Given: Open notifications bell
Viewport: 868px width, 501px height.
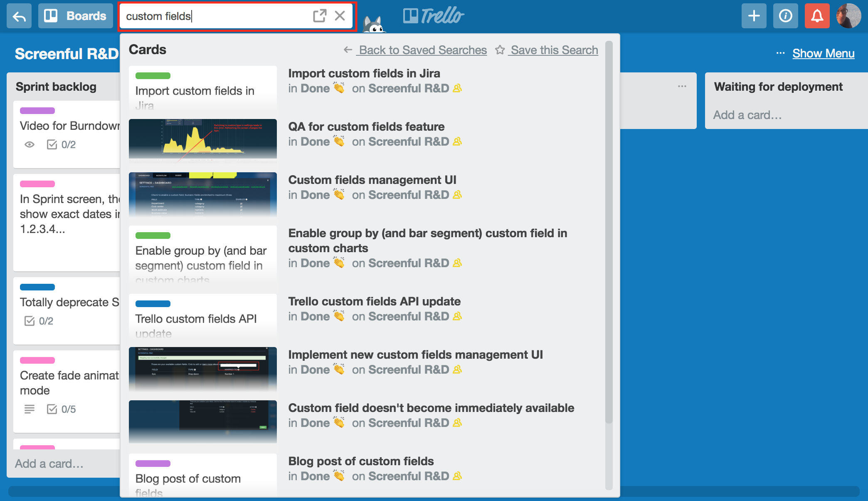Looking at the screenshot, I should coord(817,16).
